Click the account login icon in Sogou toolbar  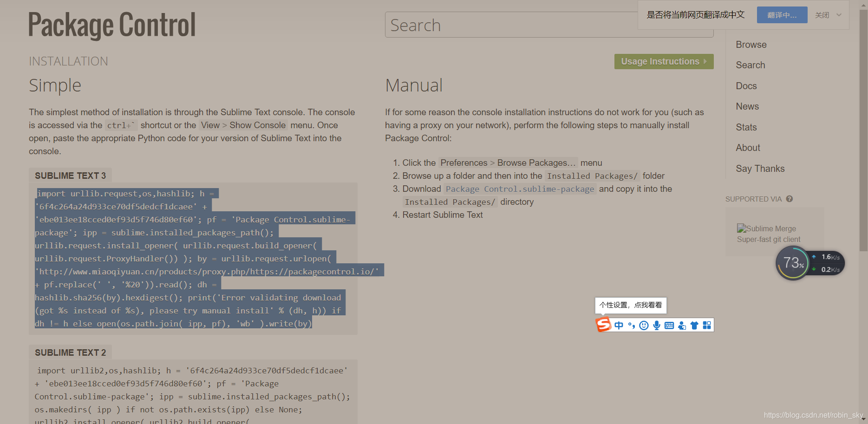coord(682,325)
